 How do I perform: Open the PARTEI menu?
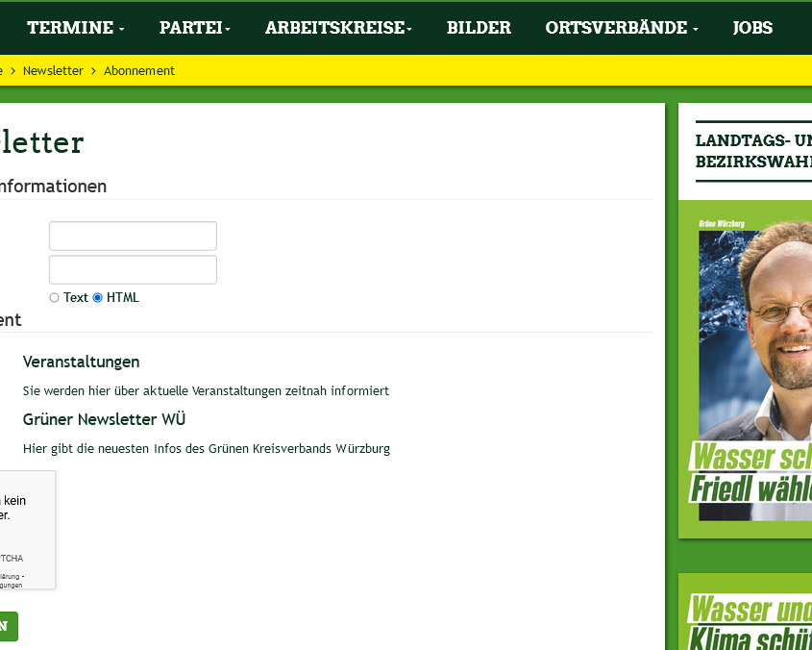pyautogui.click(x=189, y=28)
